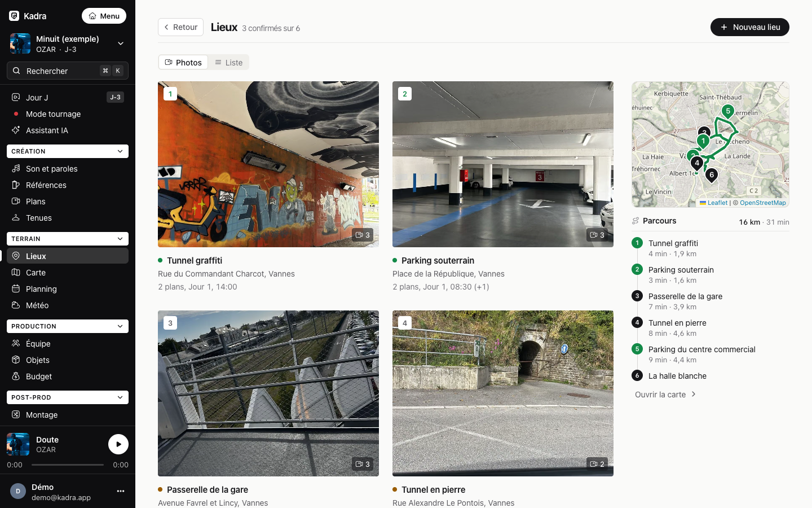Image resolution: width=812 pixels, height=508 pixels.
Task: Click map marker number 6
Action: pyautogui.click(x=712, y=176)
